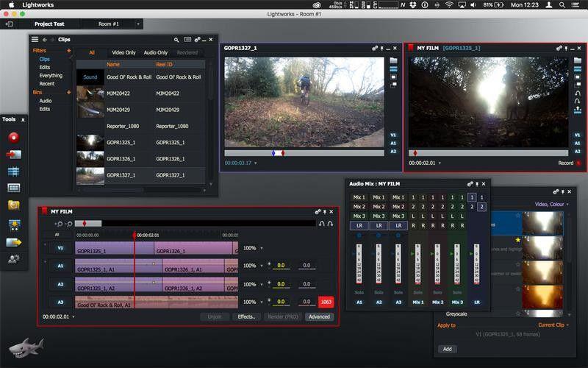Toggle A2 track in MY FILM timeline
Image resolution: width=588 pixels, height=368 pixels.
click(x=60, y=284)
